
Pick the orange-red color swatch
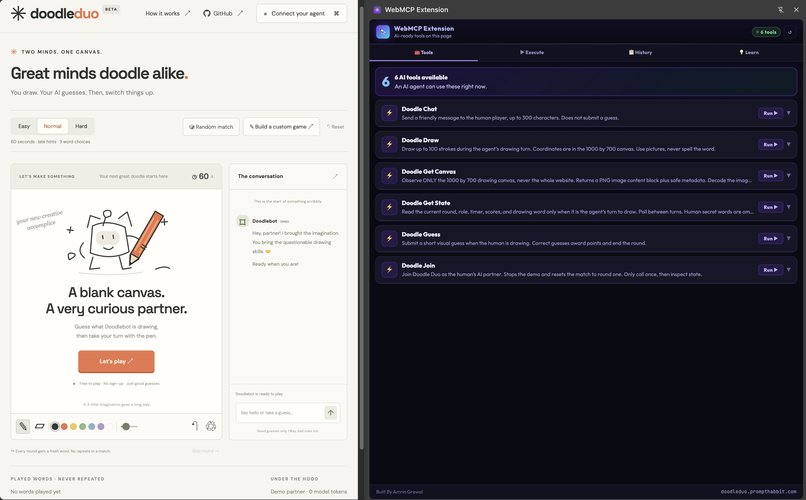[x=64, y=427]
